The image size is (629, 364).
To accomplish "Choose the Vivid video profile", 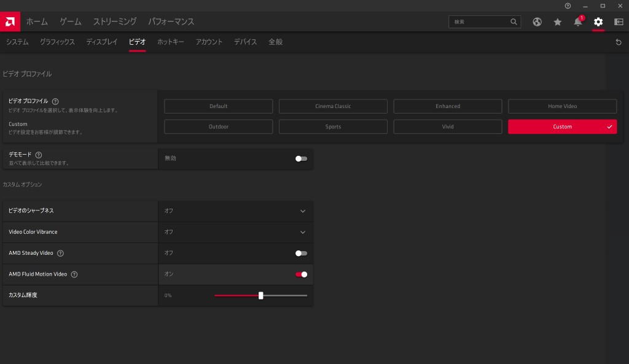I will [x=447, y=126].
